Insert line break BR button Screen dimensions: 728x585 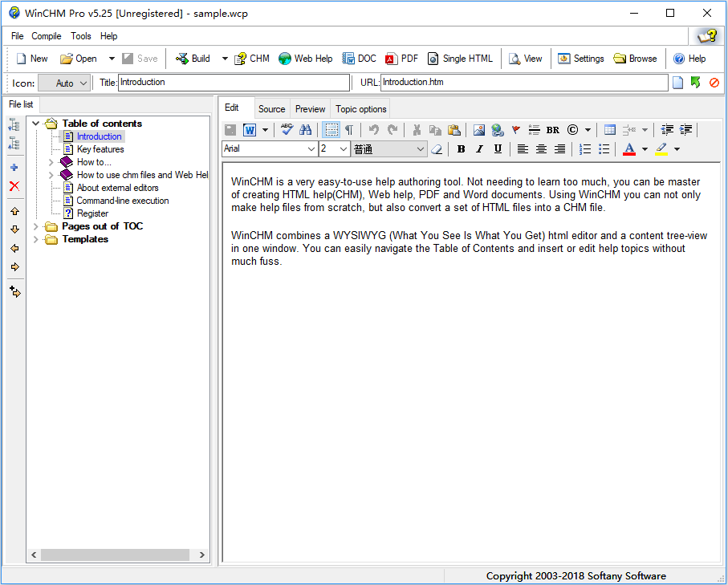coord(552,130)
